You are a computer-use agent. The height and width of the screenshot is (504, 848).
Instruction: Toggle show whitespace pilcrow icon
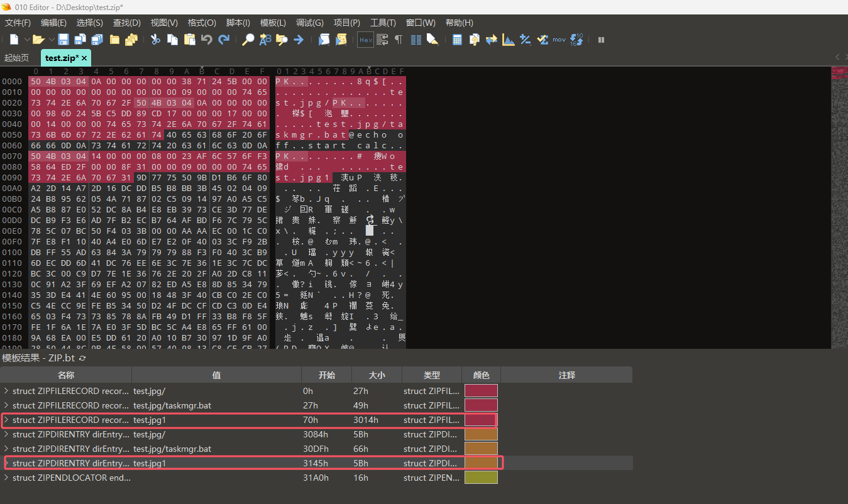click(399, 40)
